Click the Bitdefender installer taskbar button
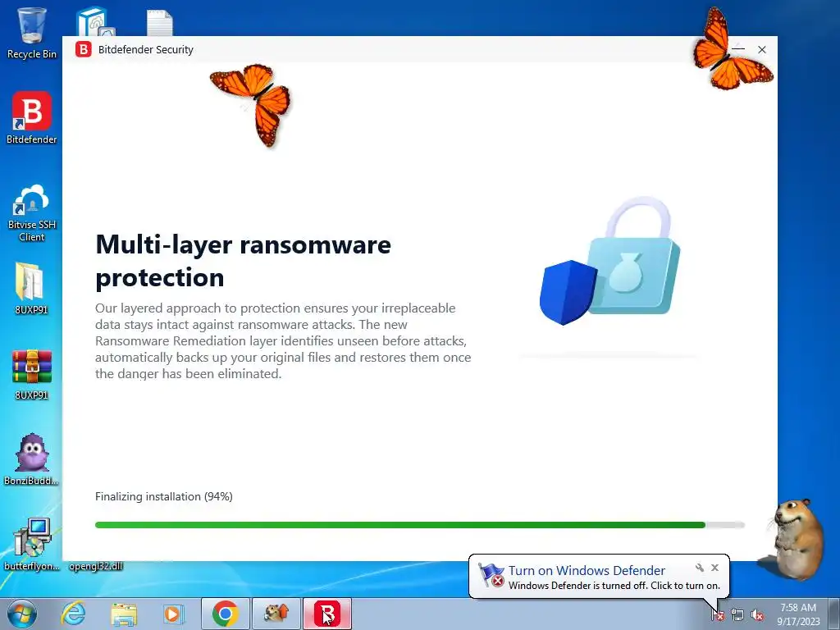This screenshot has height=630, width=840. click(x=327, y=614)
